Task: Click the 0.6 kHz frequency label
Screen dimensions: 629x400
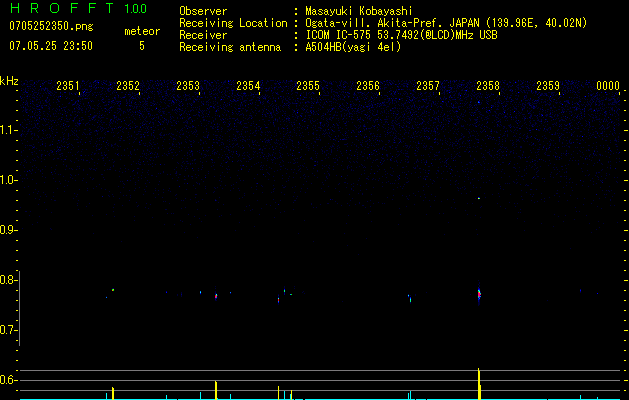Action: pos(8,380)
